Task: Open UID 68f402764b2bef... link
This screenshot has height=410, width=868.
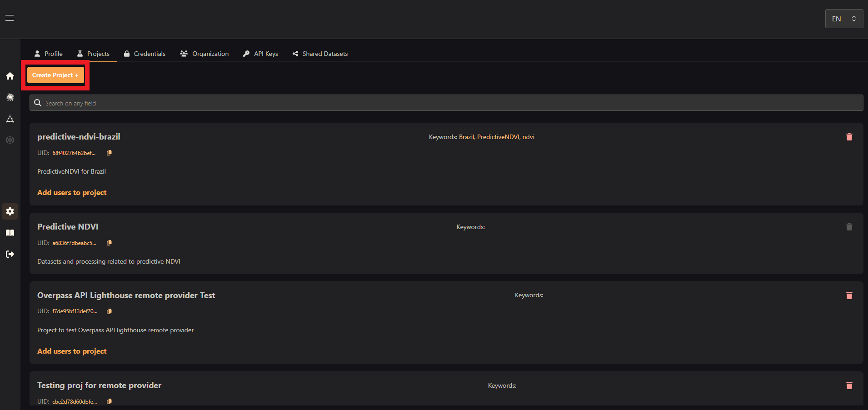Action: point(74,153)
